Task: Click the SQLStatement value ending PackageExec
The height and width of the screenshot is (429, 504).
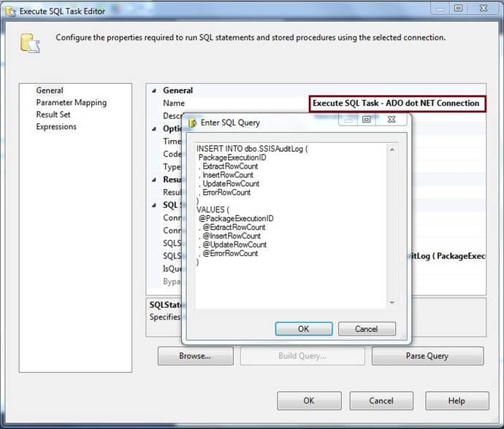Action: (x=448, y=256)
